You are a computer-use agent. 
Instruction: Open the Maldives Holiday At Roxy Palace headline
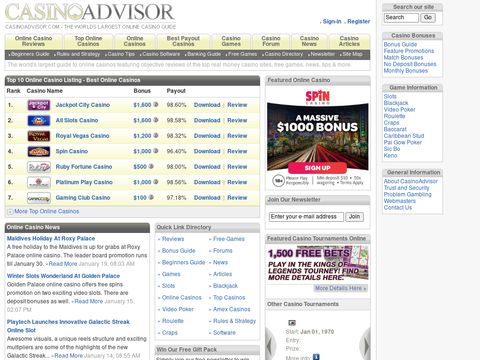pyautogui.click(x=51, y=239)
